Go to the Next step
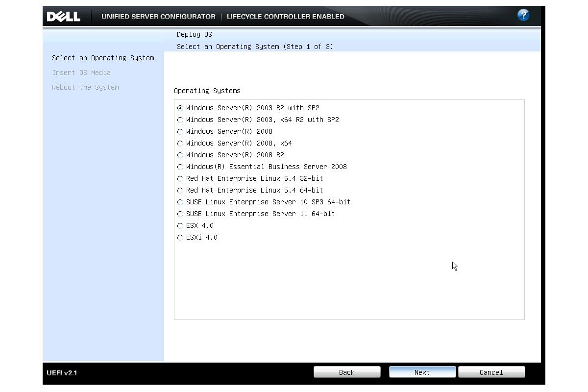This screenshot has height=392, width=588. pos(422,372)
